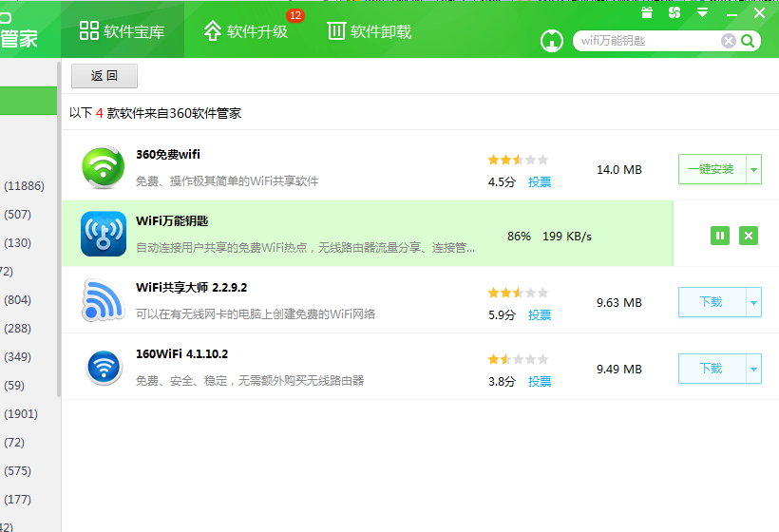This screenshot has height=532, width=779.
Task: Select the sidebar category with (507)
Action: pos(18,215)
